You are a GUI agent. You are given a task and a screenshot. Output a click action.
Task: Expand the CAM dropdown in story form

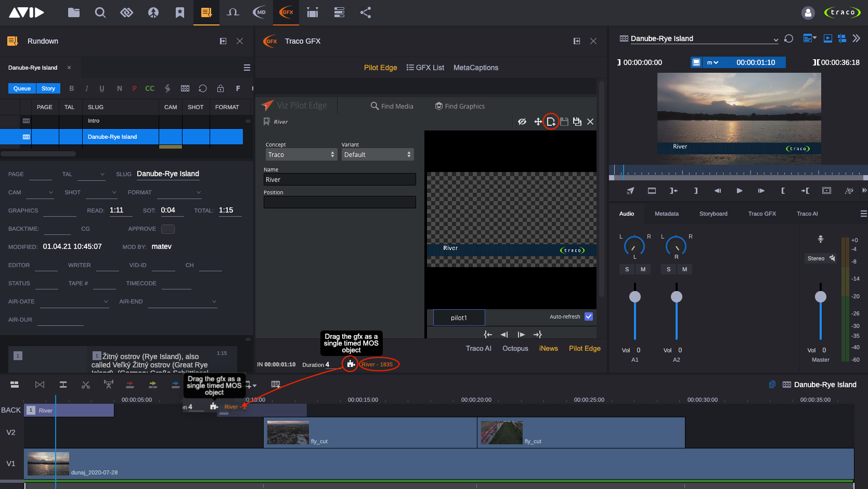[51, 193]
